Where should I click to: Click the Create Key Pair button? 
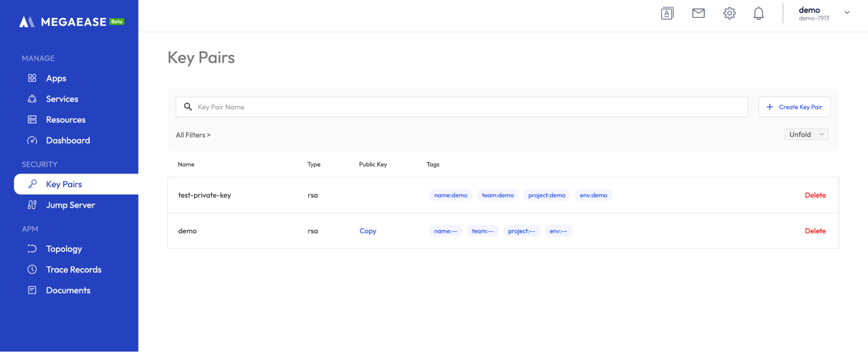(x=794, y=107)
